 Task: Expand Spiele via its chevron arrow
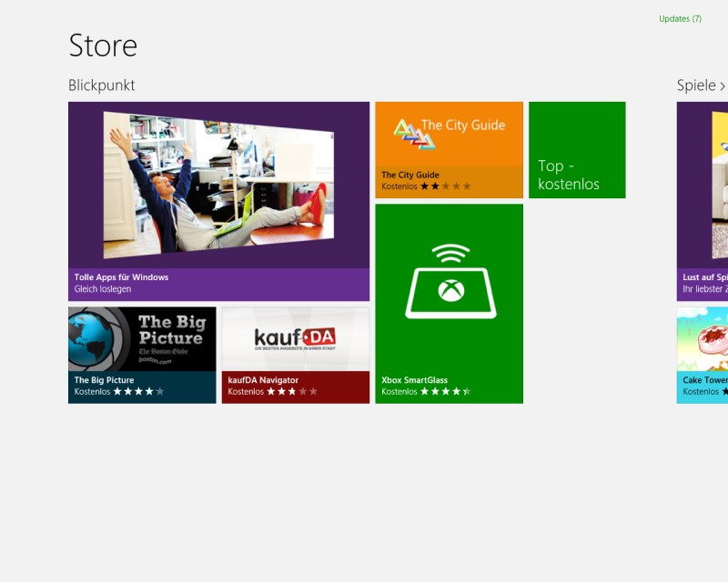click(x=723, y=85)
